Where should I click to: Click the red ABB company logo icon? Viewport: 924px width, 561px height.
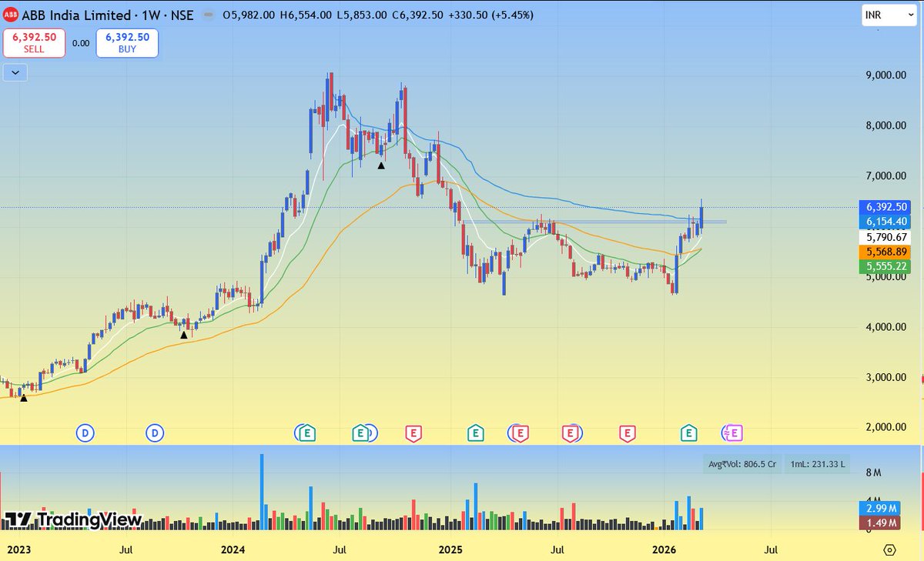click(10, 15)
